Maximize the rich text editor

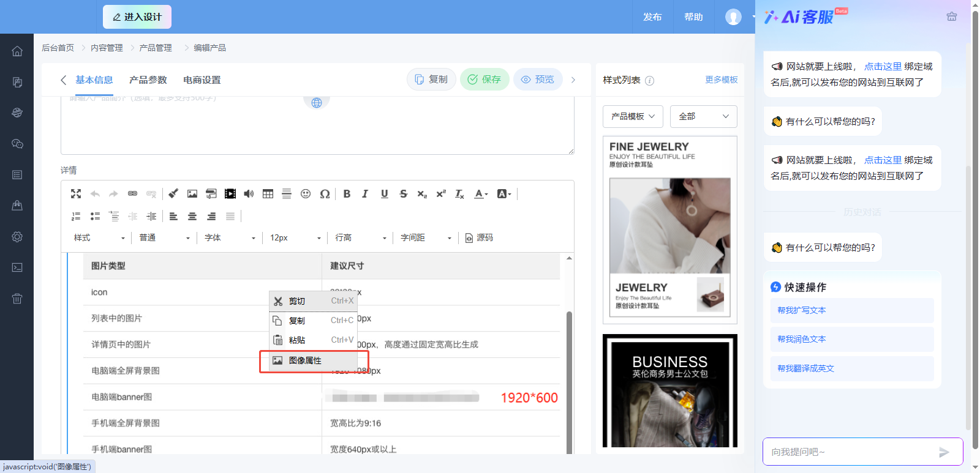76,194
